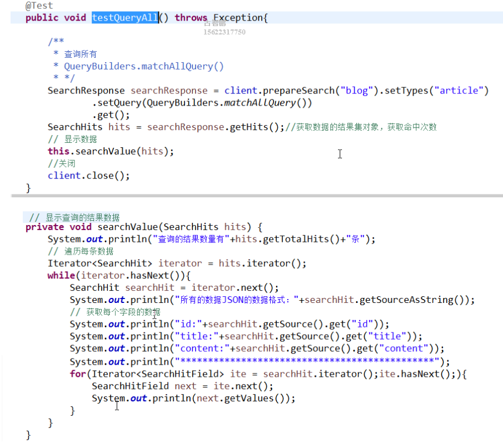This screenshot has height=448, width=503.
Task: Select the "article" string literal
Action: [459, 90]
